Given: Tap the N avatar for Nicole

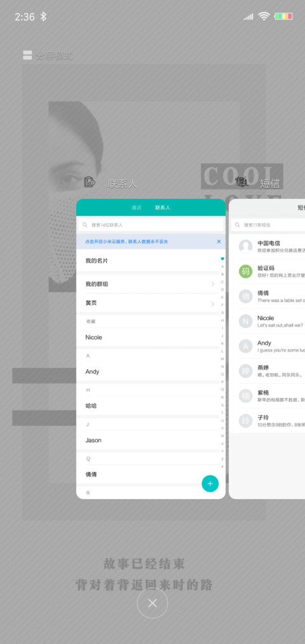Looking at the screenshot, I should (245, 321).
